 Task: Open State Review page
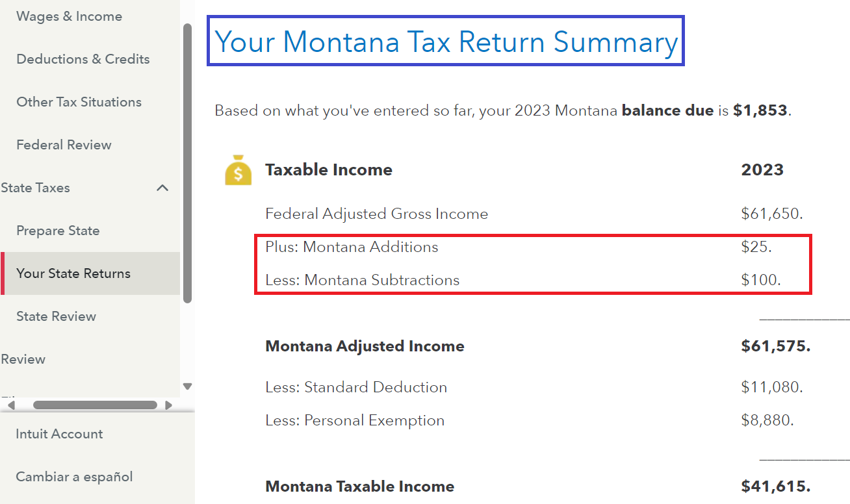point(56,316)
